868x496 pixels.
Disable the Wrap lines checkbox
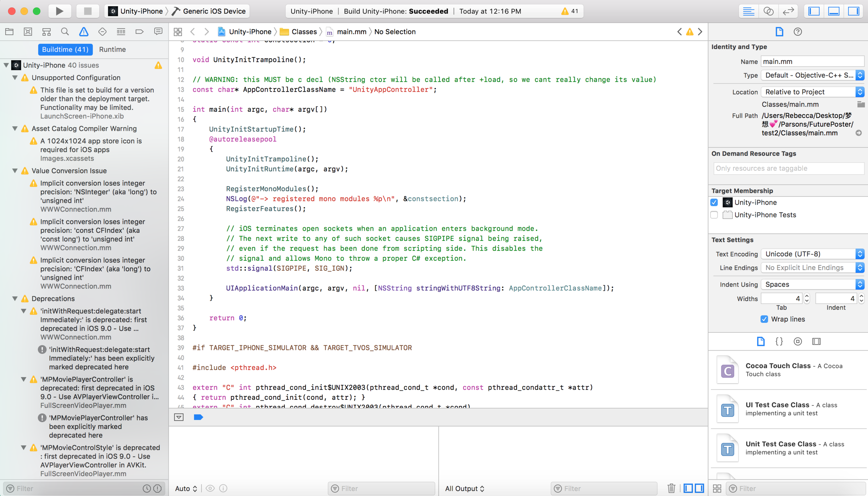point(764,319)
